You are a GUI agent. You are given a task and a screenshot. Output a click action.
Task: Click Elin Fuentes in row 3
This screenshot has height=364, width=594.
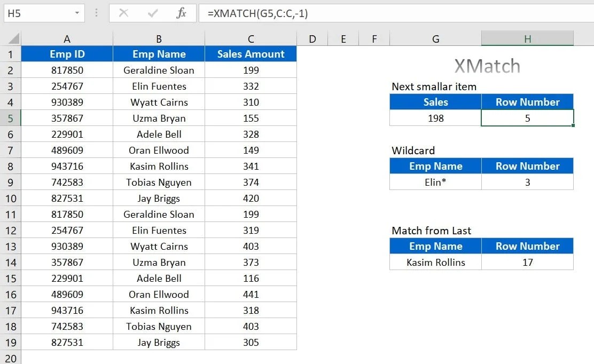pyautogui.click(x=159, y=86)
